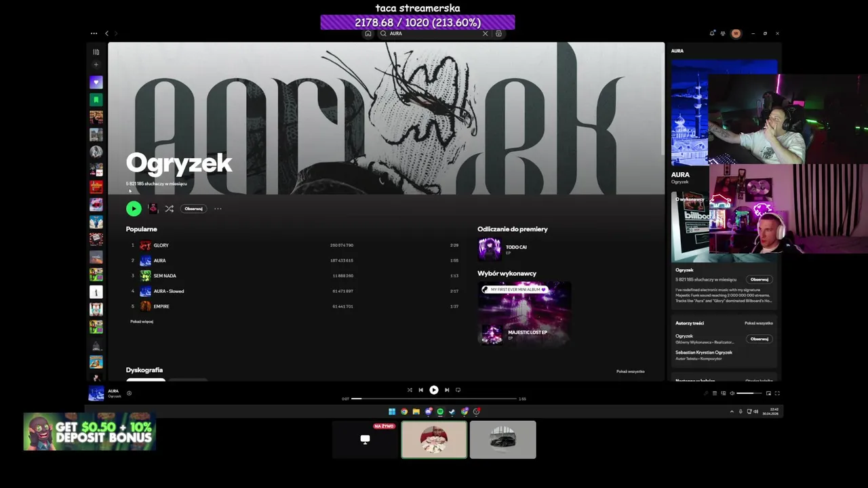Collapse the library sidebar
Screen dimensions: 868x488
click(x=96, y=52)
